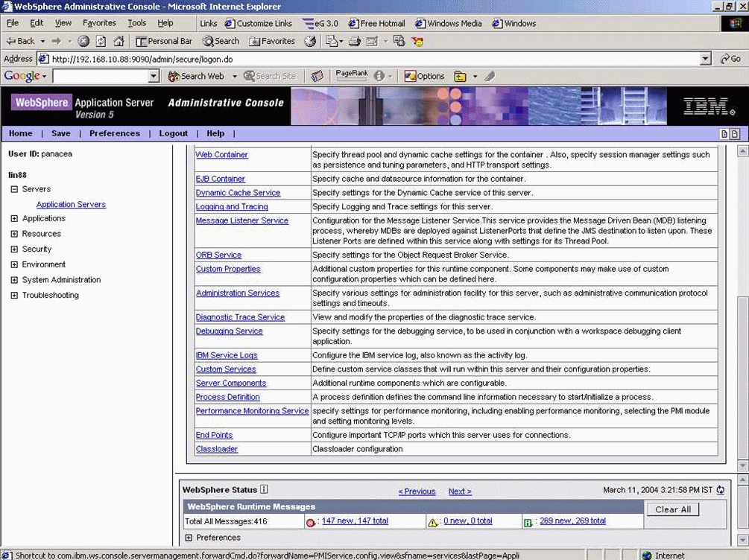Click the WebSphere Status info icon
This screenshot has width=749, height=560.
264,489
